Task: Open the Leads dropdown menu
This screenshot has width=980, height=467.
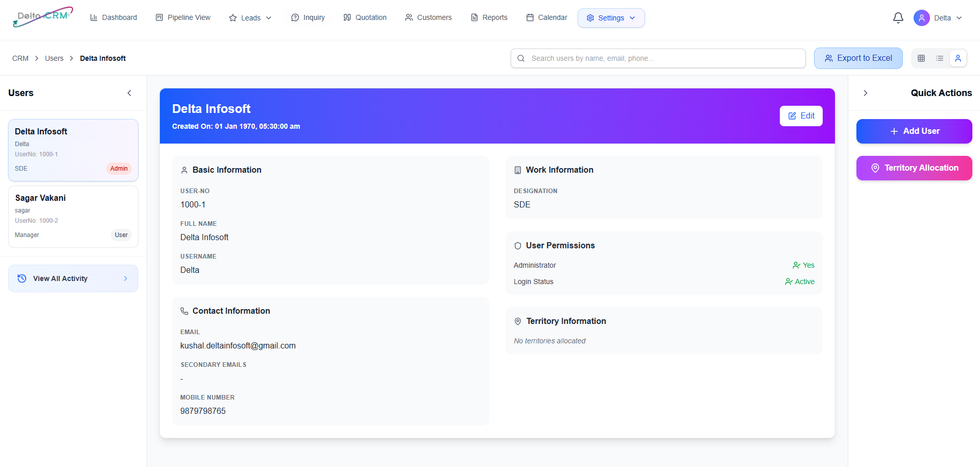Action: 250,18
